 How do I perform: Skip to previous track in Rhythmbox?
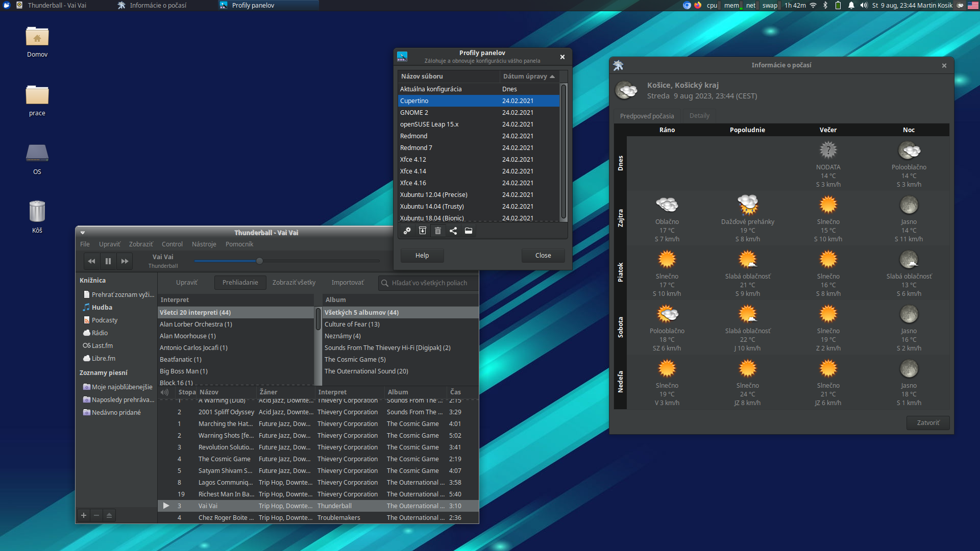click(92, 261)
